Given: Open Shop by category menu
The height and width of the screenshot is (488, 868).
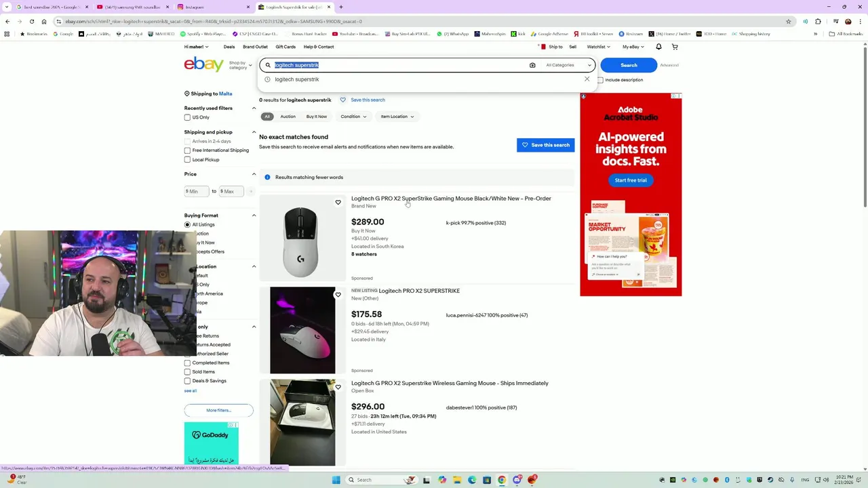Looking at the screenshot, I should 241,65.
